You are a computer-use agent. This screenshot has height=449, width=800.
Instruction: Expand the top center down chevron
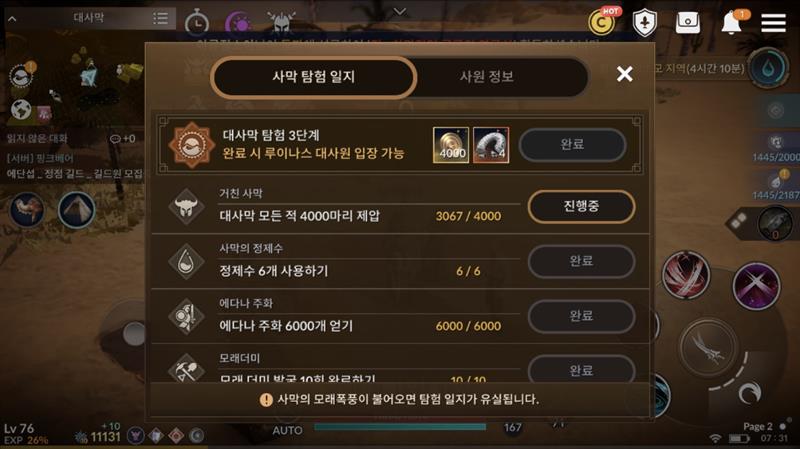(x=400, y=11)
